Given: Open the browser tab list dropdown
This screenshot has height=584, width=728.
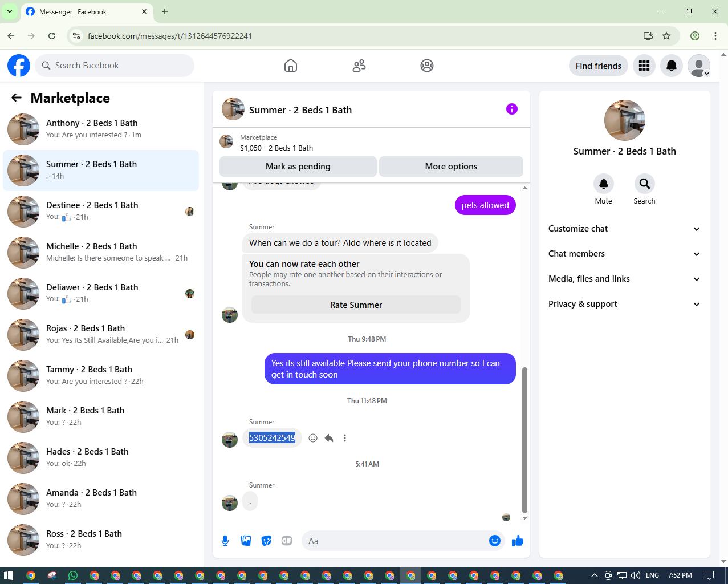Looking at the screenshot, I should (x=10, y=11).
